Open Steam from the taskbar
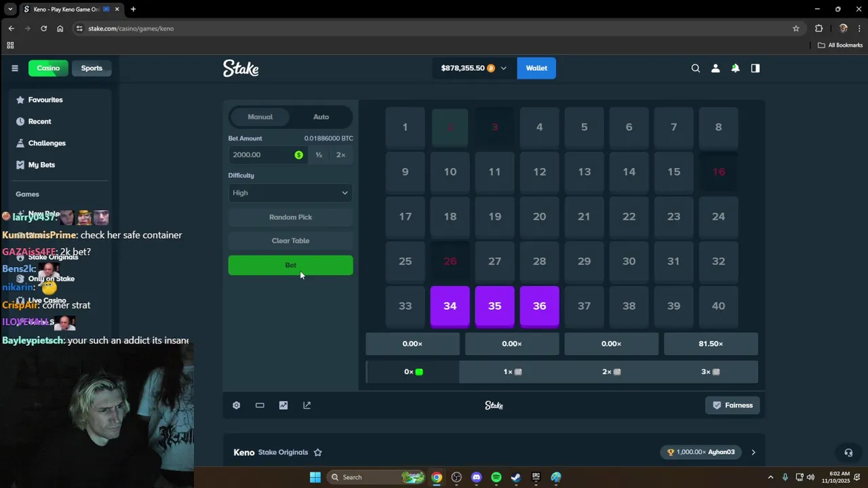The image size is (868, 488). [x=515, y=477]
